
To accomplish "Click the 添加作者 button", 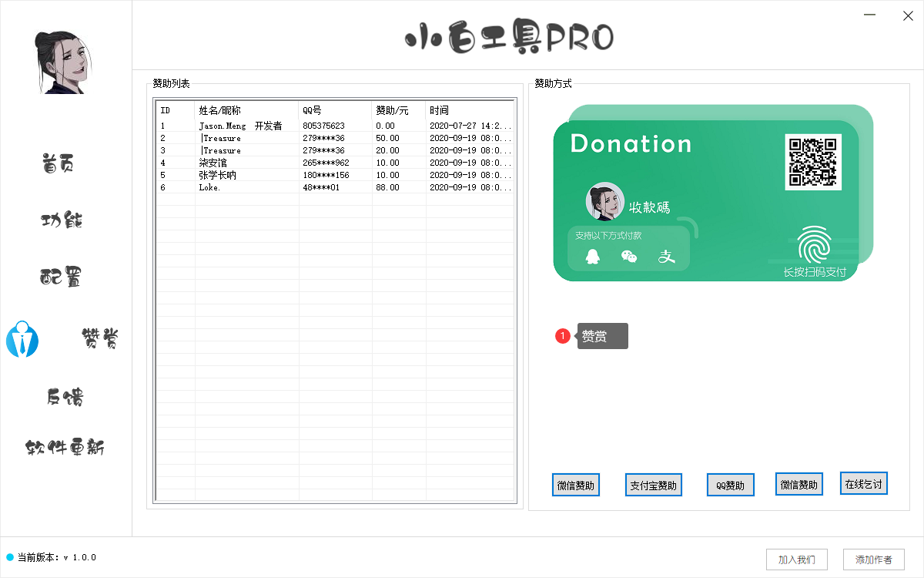I will 874,559.
